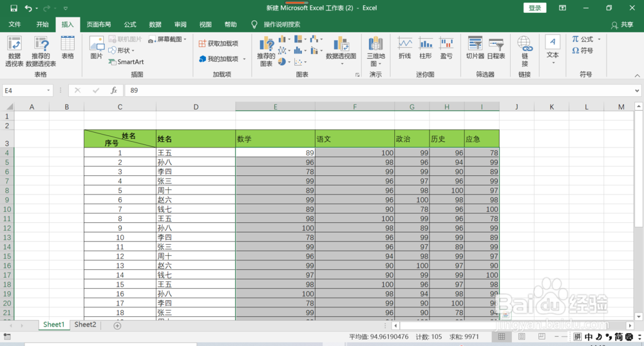
Task: Open Ribbon Display Options button
Action: [562, 8]
